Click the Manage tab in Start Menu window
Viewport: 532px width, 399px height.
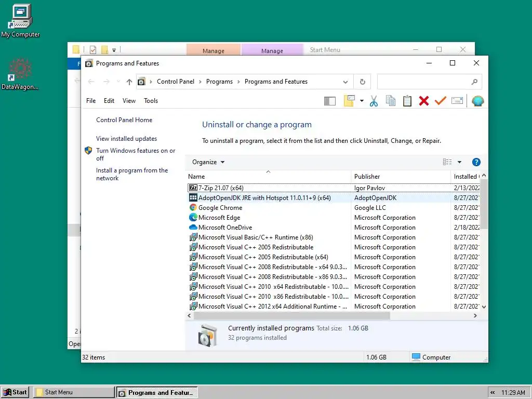point(214,50)
